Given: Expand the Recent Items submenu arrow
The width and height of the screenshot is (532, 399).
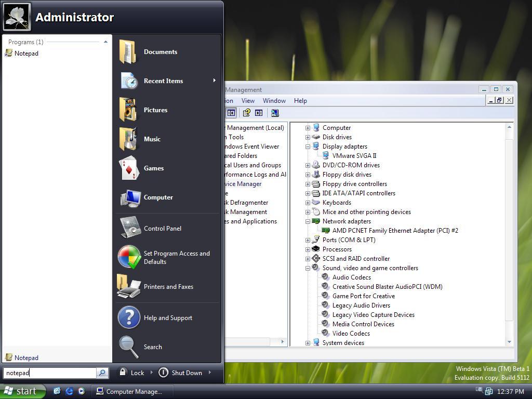Looking at the screenshot, I should click(214, 81).
